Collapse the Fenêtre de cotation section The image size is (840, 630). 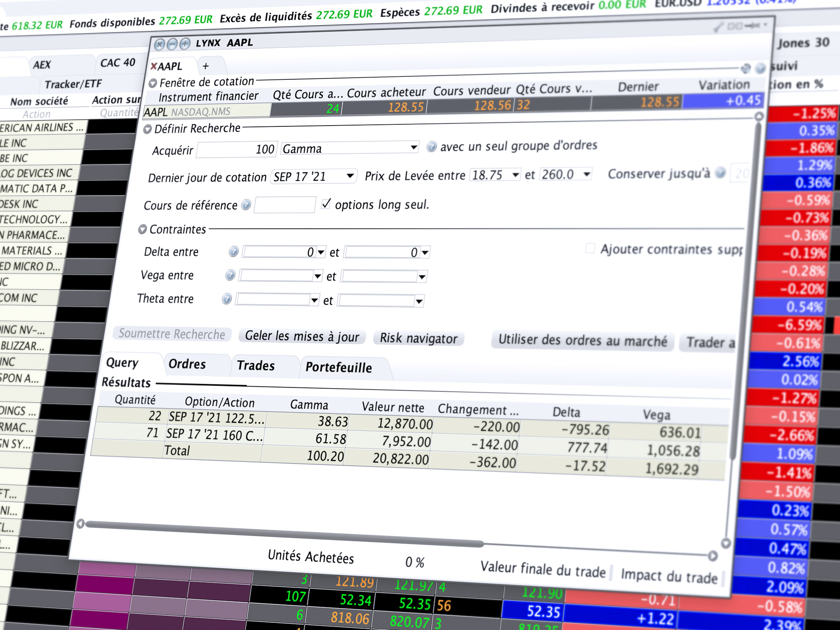click(153, 83)
